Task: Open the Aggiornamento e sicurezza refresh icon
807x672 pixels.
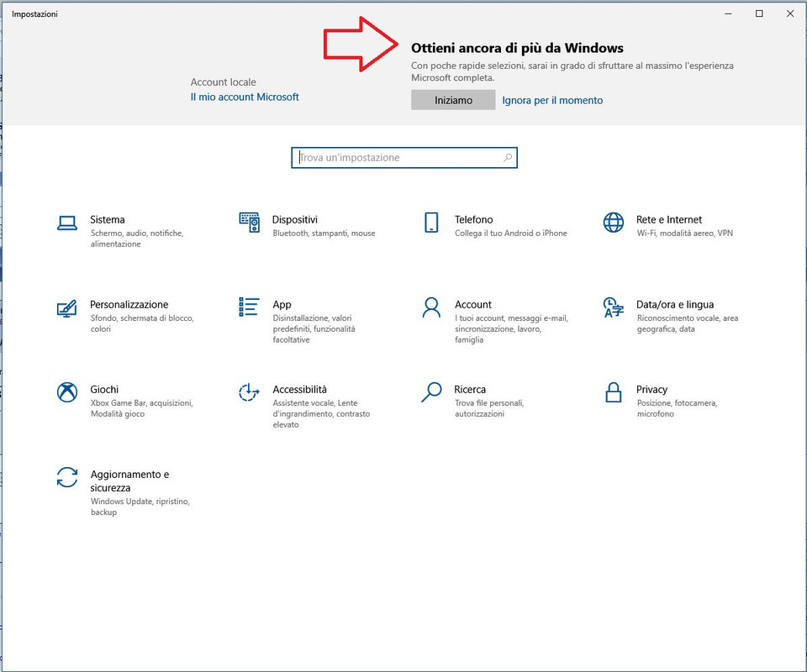Action: point(67,477)
